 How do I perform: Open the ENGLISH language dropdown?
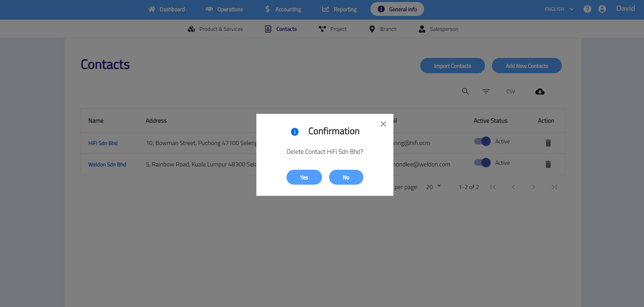pos(559,9)
